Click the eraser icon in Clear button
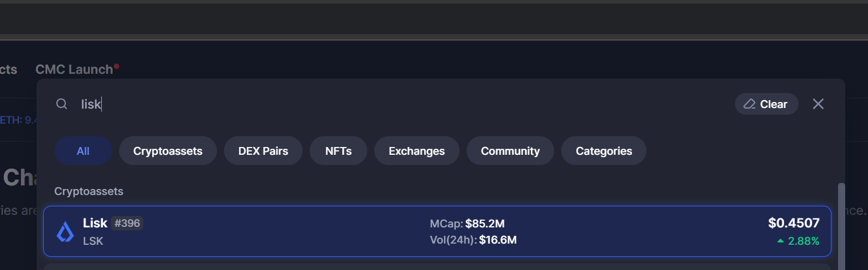 point(749,104)
